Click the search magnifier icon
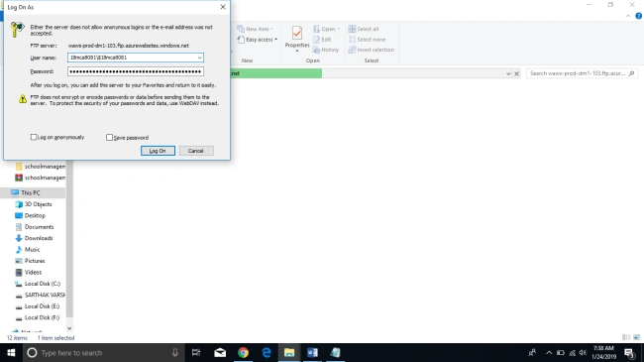 (632, 73)
